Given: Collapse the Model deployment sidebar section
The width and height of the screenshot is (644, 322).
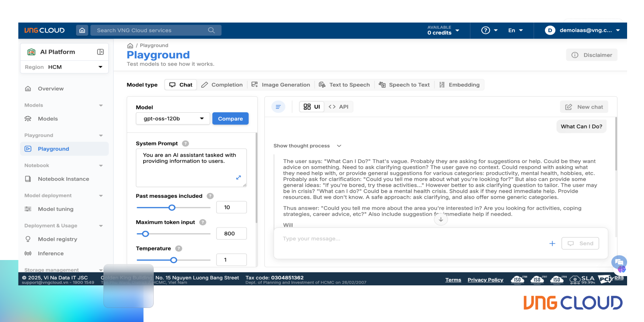Looking at the screenshot, I should 101,196.
